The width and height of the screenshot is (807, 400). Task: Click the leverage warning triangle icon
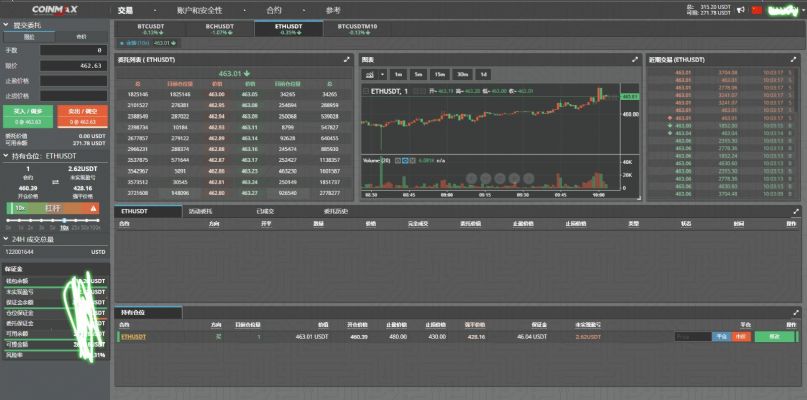pyautogui.click(x=93, y=208)
